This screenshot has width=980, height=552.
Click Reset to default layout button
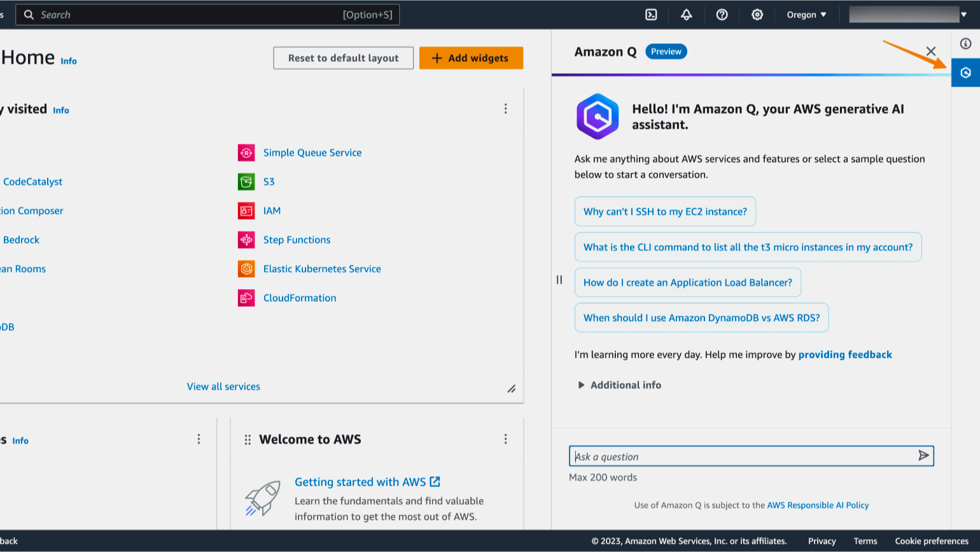pos(344,58)
